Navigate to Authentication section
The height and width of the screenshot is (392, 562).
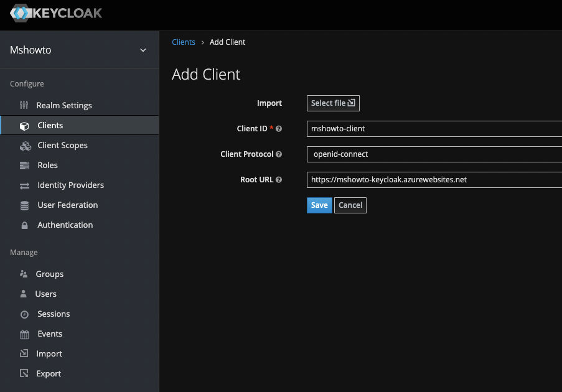click(65, 225)
